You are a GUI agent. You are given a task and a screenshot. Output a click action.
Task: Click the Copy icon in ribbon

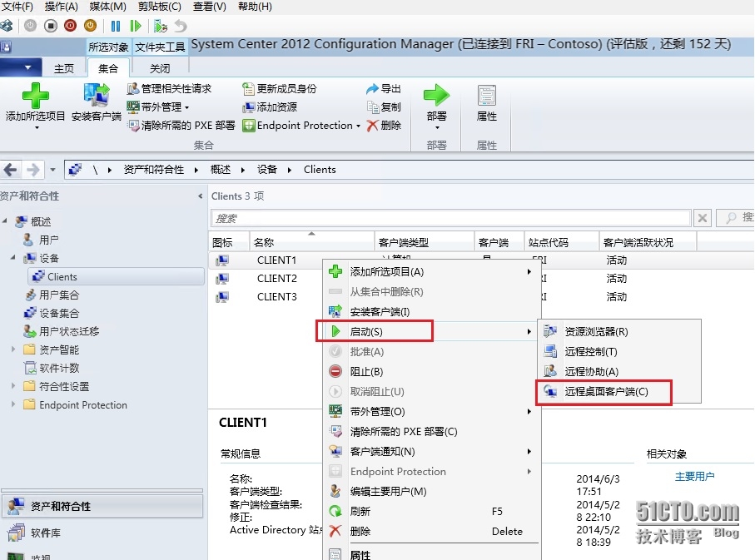tap(373, 107)
